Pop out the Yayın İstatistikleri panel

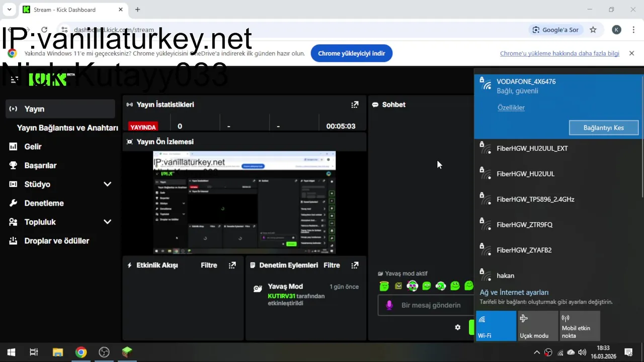(x=355, y=105)
